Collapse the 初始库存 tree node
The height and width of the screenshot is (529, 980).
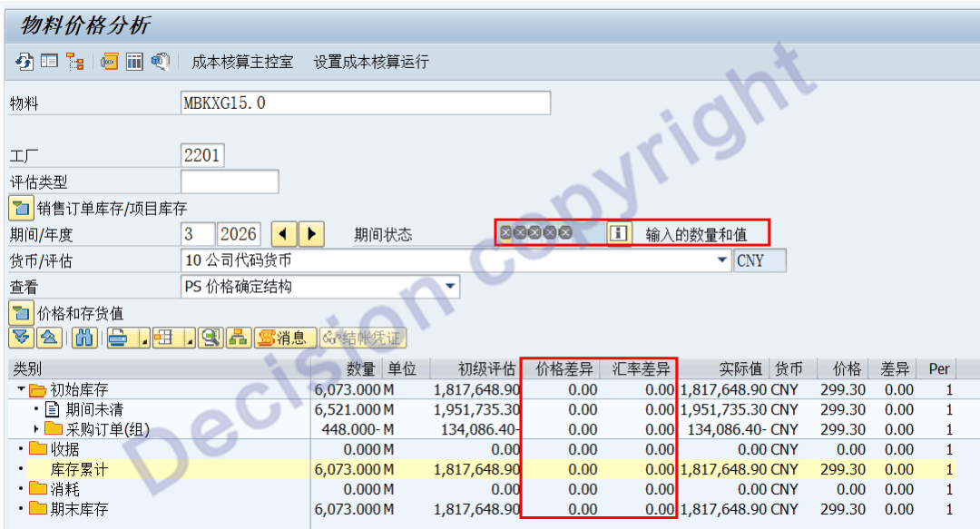click(21, 389)
